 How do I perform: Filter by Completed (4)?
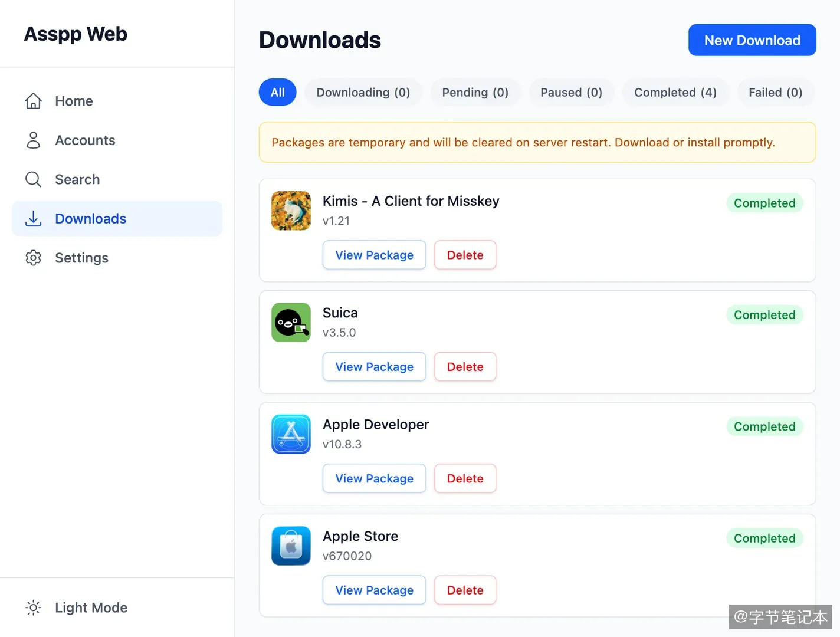point(675,92)
